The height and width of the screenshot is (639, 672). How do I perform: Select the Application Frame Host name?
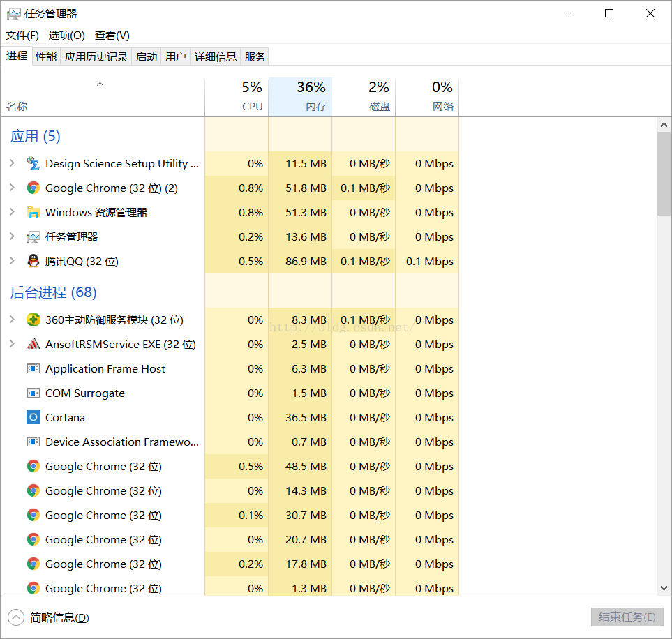[105, 369]
